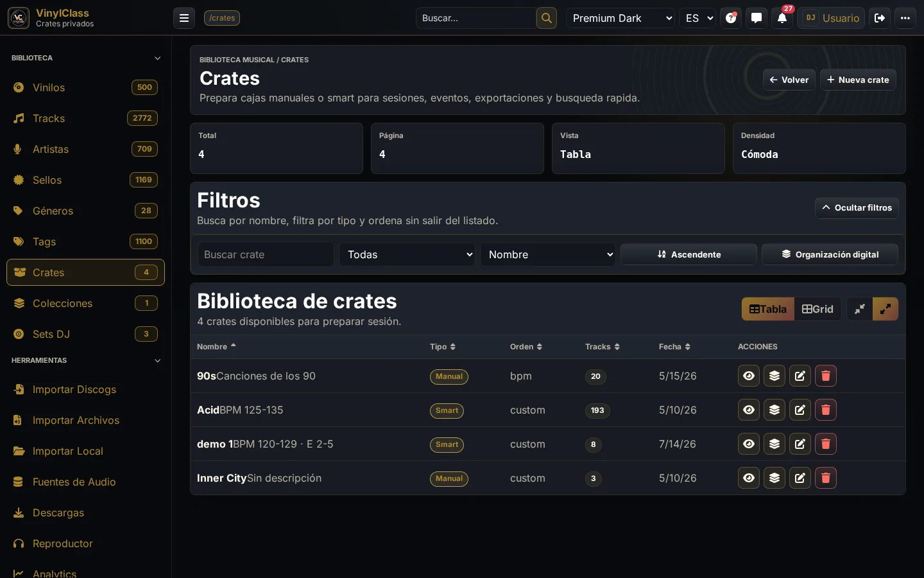Viewport: 924px width, 578px height.
Task: Sort table by Tracks column
Action: click(603, 347)
